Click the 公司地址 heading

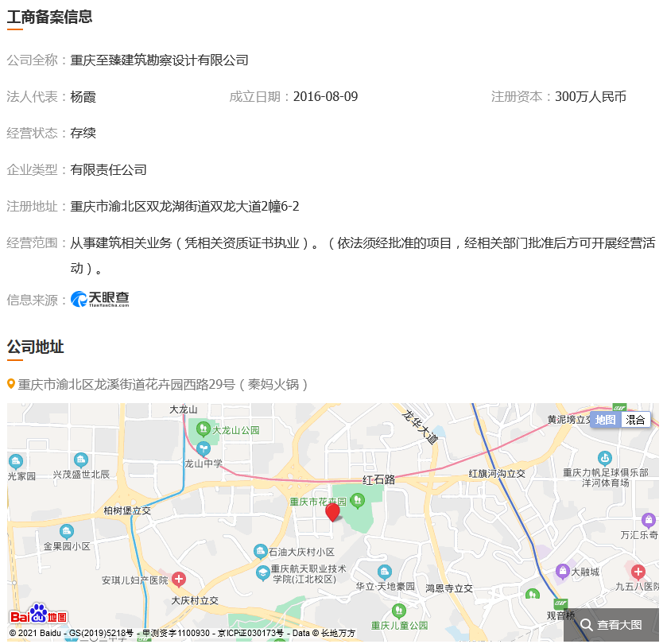coord(35,347)
